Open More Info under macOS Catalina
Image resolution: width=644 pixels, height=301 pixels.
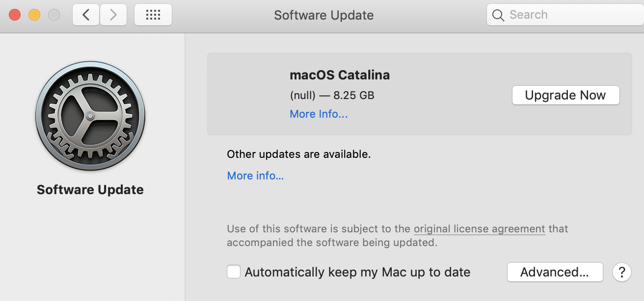click(319, 114)
